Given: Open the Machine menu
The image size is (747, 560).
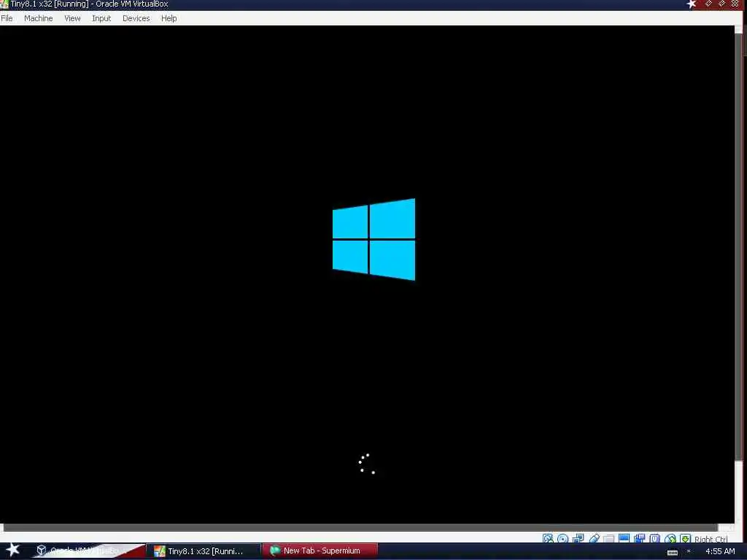Looking at the screenshot, I should 38,18.
